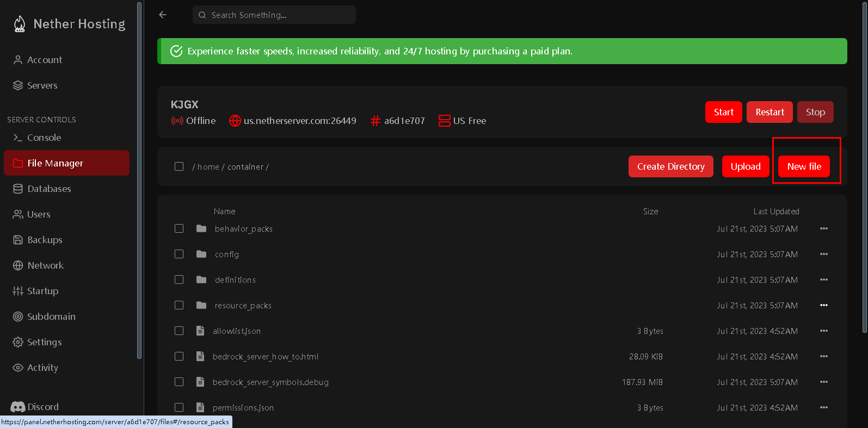Check the allowlist.json row checkbox
The width and height of the screenshot is (868, 428).
179,331
